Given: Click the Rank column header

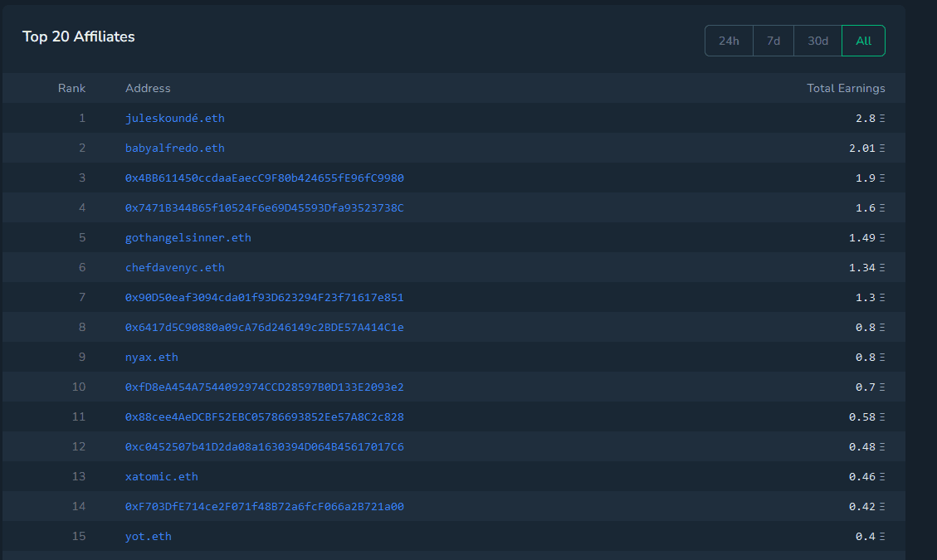Looking at the screenshot, I should coord(72,88).
